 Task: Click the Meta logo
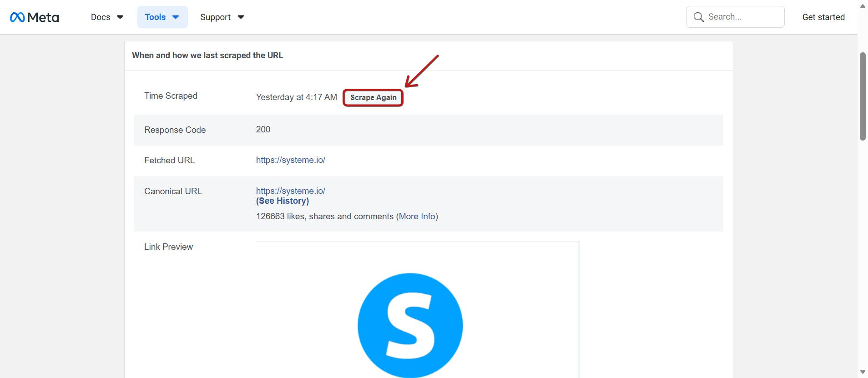point(35,17)
